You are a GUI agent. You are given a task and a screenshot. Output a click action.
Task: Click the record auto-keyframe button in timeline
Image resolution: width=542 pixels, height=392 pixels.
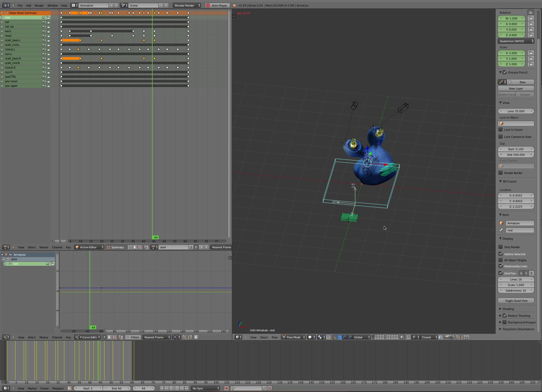coord(226,388)
